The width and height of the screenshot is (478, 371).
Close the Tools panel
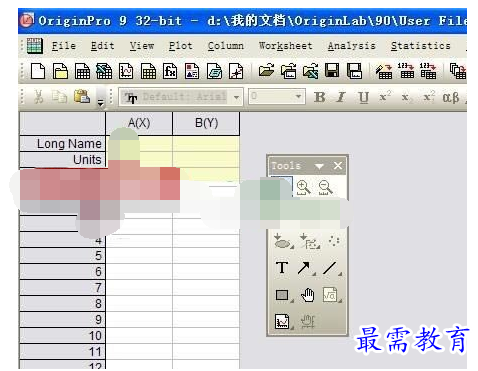tap(338, 166)
